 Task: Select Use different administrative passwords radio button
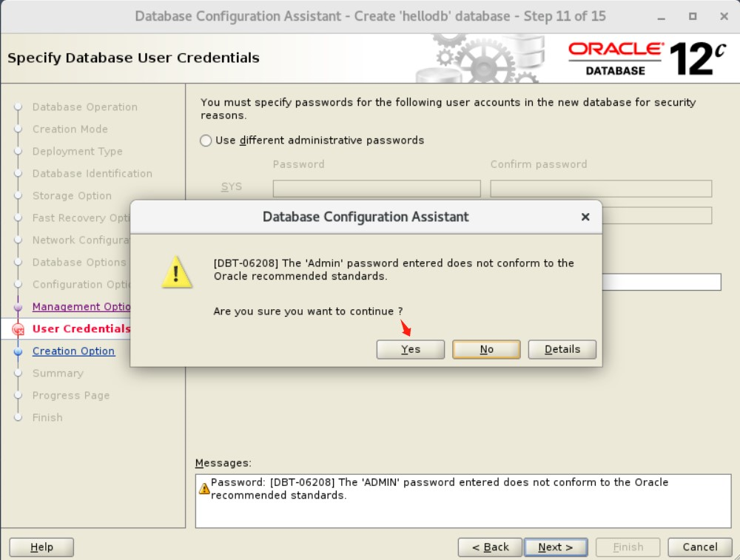click(206, 141)
